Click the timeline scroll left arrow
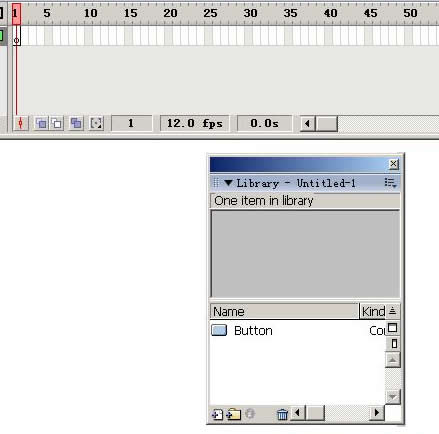The height and width of the screenshot is (434, 439). pyautogui.click(x=307, y=123)
